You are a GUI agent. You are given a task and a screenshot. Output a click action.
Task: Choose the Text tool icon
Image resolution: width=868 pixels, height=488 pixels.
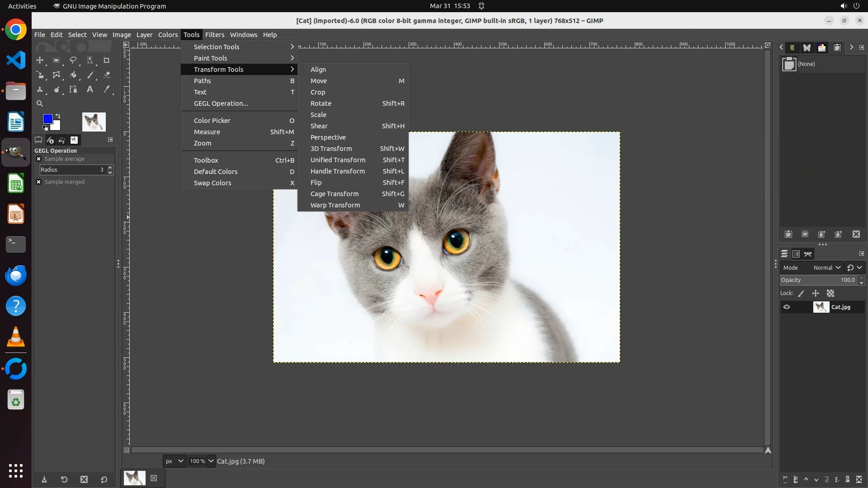click(90, 89)
